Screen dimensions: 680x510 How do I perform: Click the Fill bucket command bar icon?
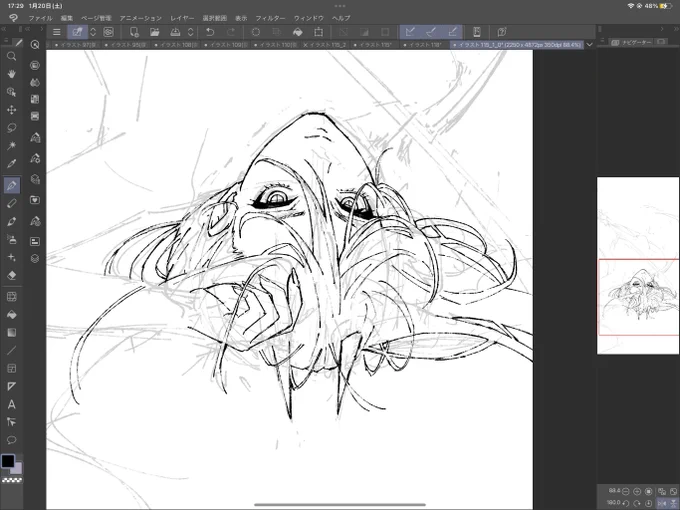pyautogui.click(x=298, y=32)
